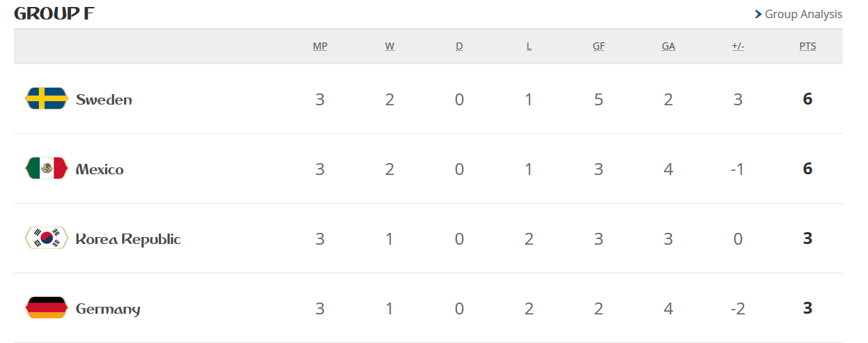Click the Sweden flag icon
The width and height of the screenshot is (868, 343).
point(46,99)
